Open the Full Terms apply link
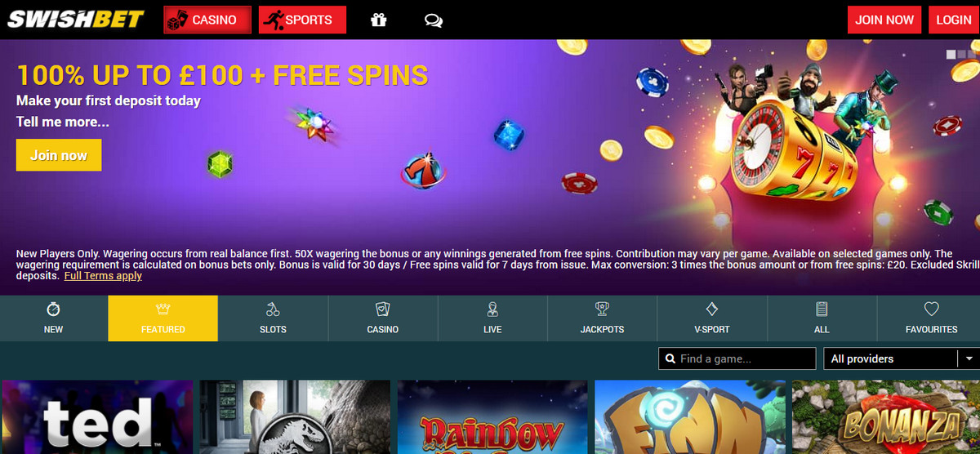 103,275
